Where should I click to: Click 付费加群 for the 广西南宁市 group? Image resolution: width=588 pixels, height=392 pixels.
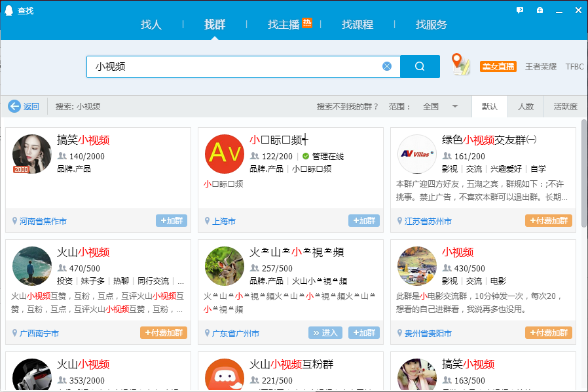[x=164, y=332]
